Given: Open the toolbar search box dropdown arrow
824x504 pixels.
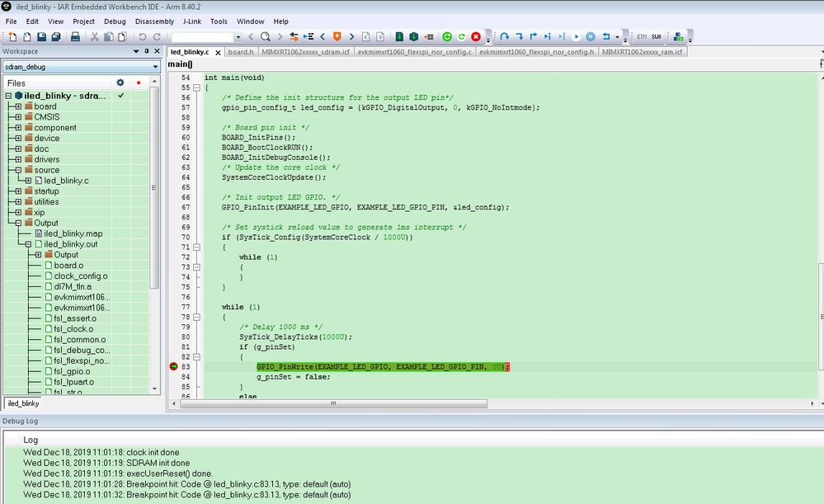Looking at the screenshot, I should 238,37.
